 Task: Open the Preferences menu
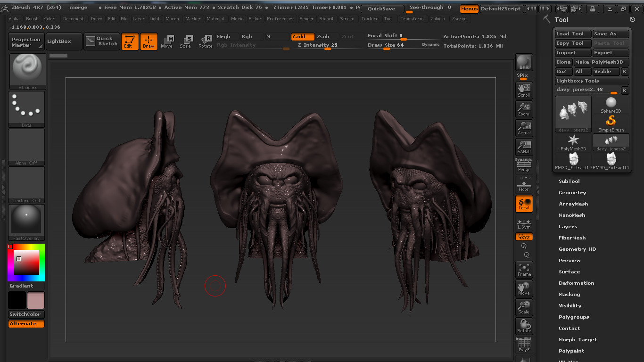click(x=280, y=19)
